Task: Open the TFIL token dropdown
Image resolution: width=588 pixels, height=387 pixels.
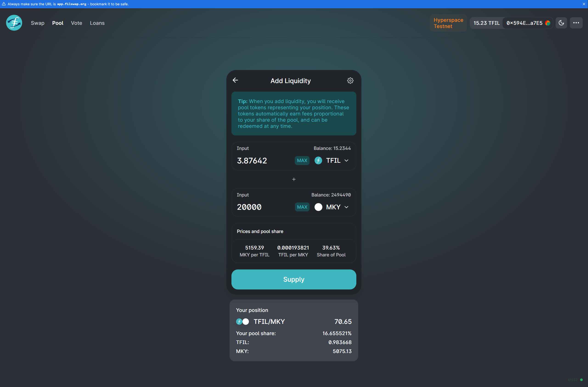Action: pos(332,160)
